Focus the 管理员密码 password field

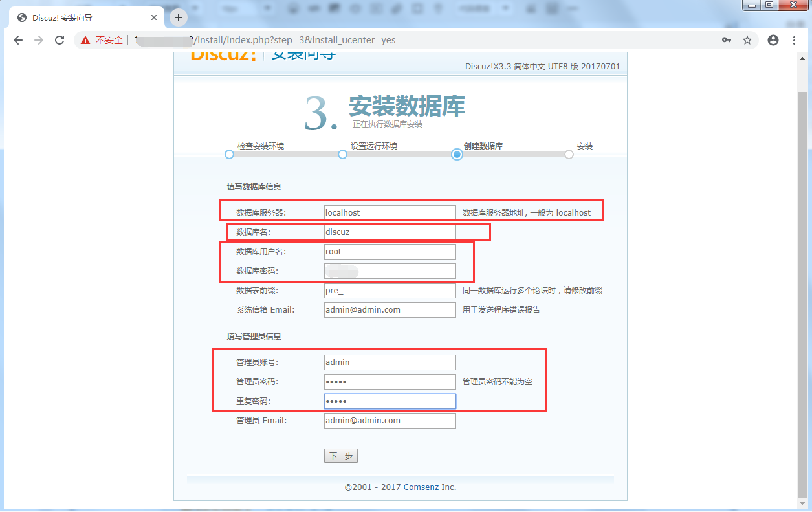pos(390,382)
